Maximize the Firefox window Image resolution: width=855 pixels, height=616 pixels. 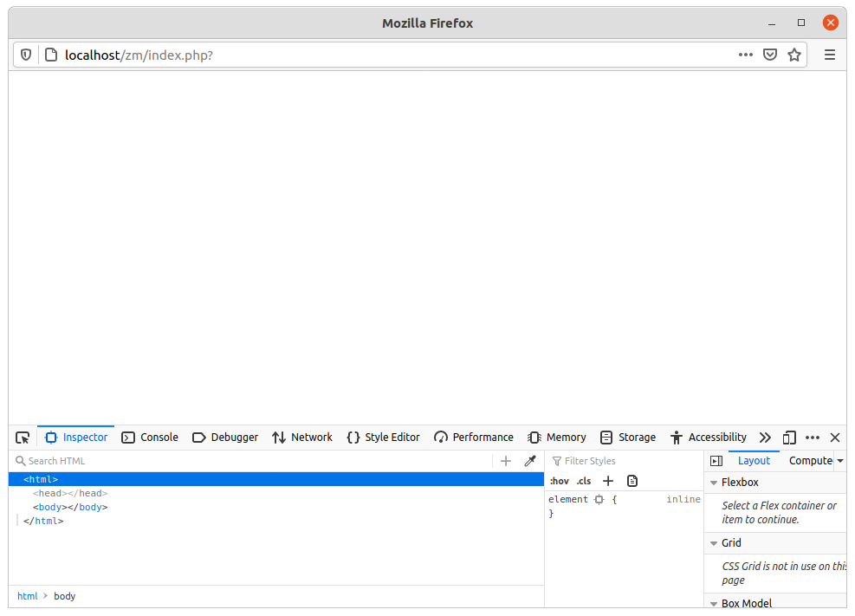point(801,23)
